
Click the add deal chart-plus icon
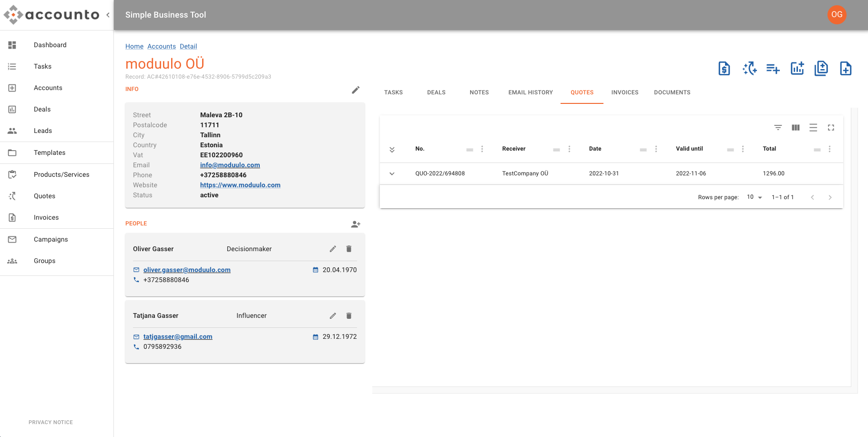pyautogui.click(x=797, y=69)
